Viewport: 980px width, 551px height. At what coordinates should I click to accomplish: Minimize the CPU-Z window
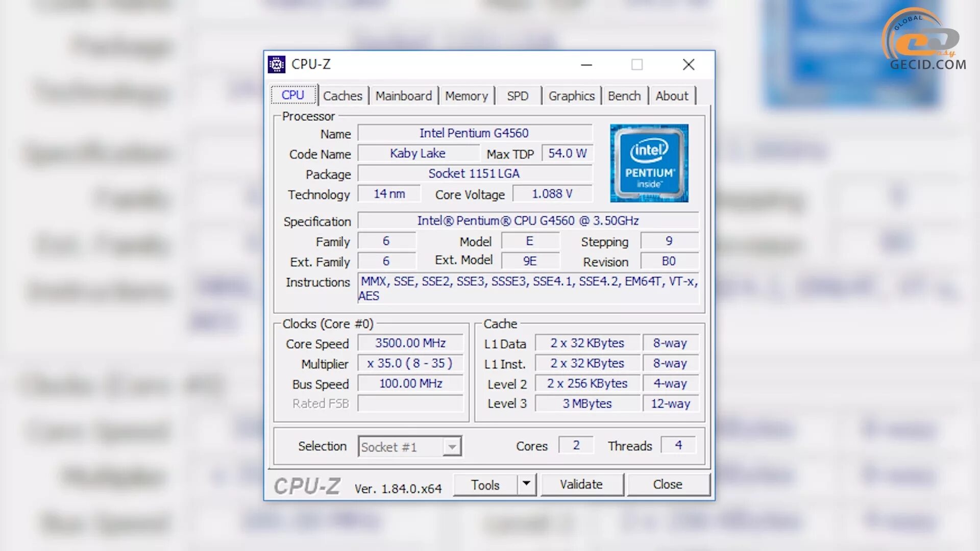point(586,65)
